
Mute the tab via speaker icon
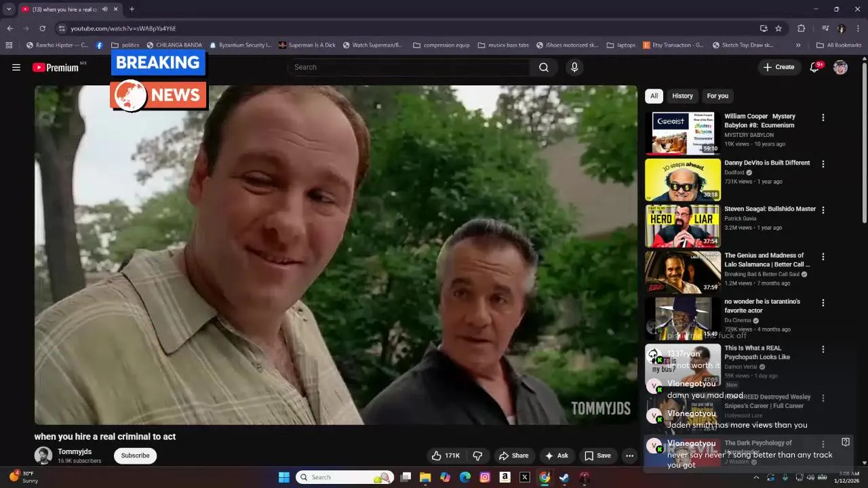(x=104, y=9)
